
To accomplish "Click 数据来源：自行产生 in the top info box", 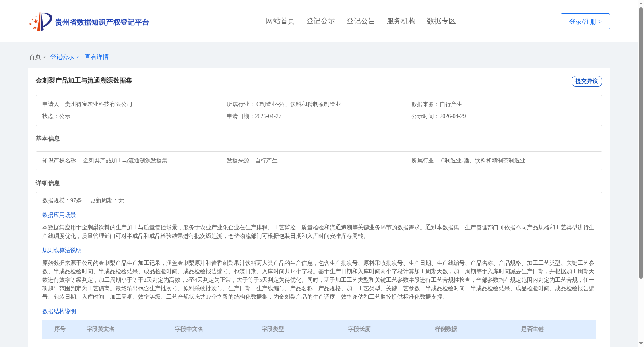I will click(437, 104).
